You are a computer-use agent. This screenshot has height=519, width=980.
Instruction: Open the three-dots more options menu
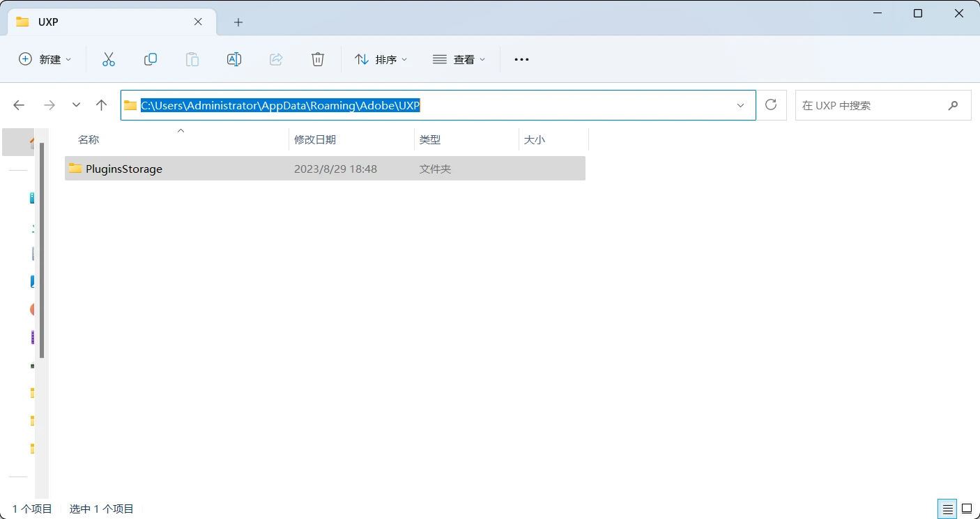521,59
